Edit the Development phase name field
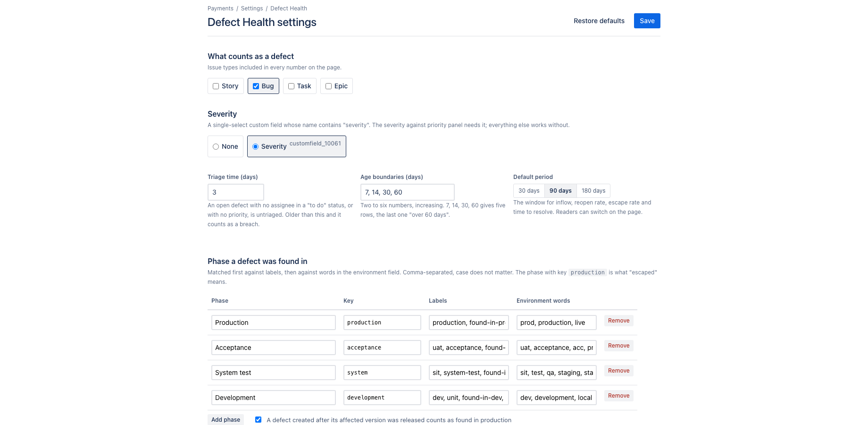The height and width of the screenshot is (425, 868). tap(274, 398)
